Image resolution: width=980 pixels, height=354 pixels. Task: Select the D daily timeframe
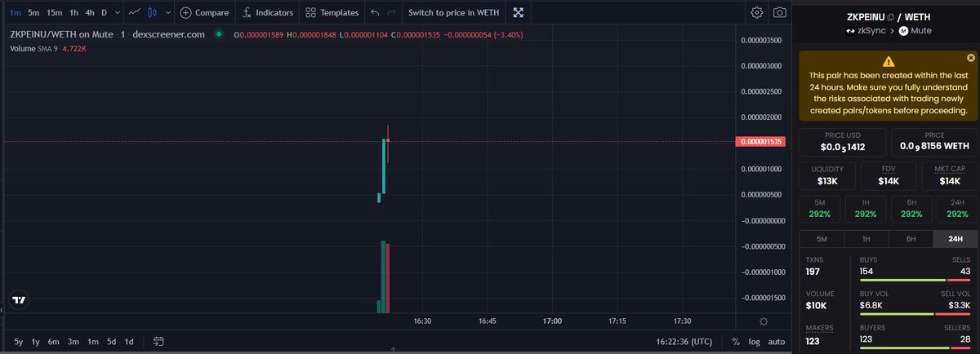point(104,13)
